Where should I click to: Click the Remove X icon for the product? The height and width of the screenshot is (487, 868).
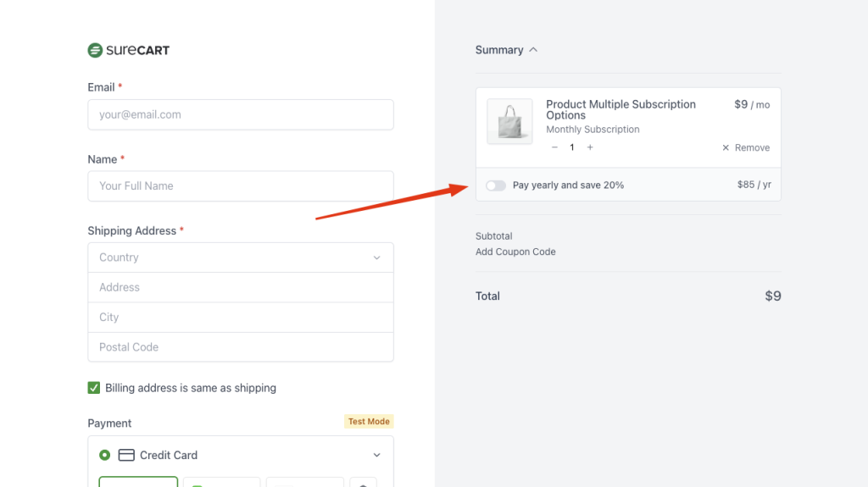pos(726,147)
